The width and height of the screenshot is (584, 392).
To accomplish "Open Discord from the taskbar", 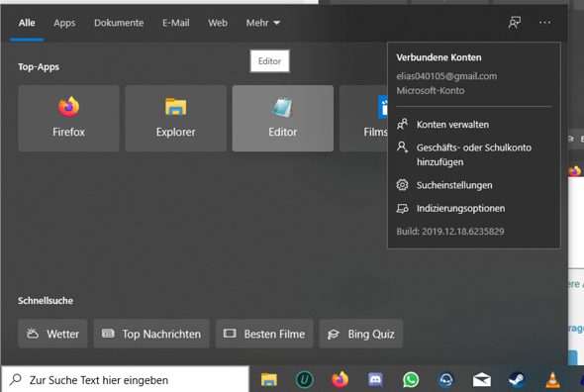I will point(375,380).
